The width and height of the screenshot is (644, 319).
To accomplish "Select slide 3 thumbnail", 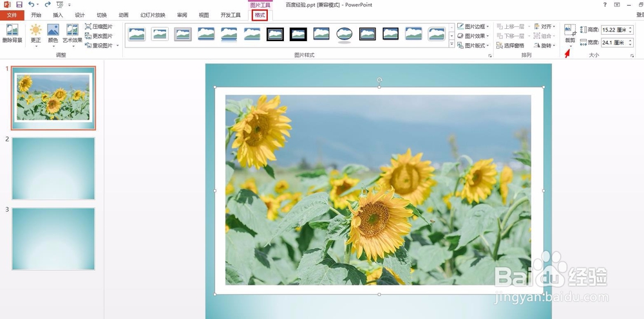I will [53, 239].
